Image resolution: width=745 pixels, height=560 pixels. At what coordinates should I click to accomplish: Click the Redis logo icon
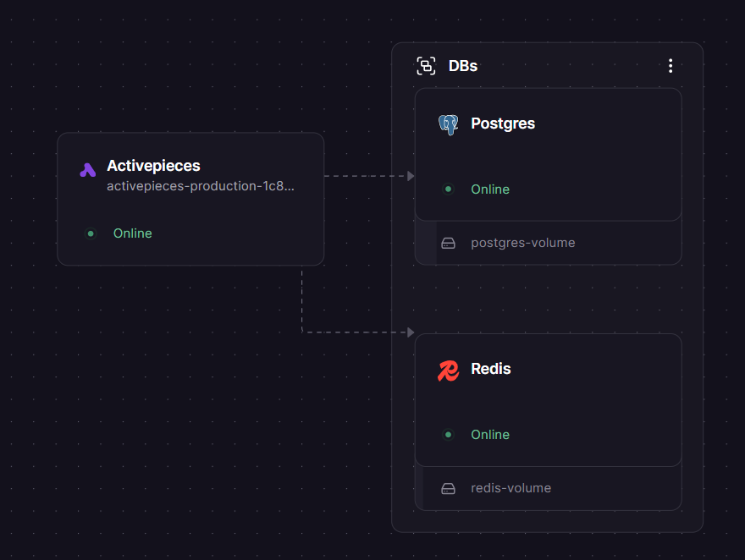(x=448, y=369)
